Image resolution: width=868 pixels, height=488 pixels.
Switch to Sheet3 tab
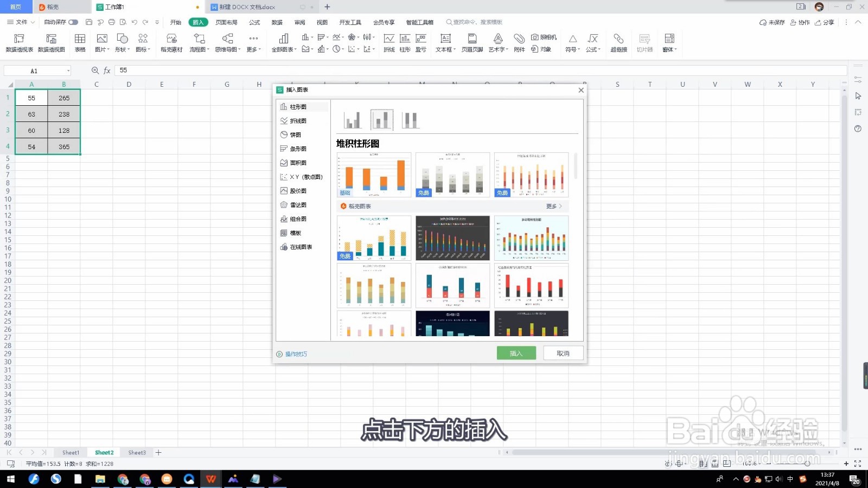[x=137, y=452]
